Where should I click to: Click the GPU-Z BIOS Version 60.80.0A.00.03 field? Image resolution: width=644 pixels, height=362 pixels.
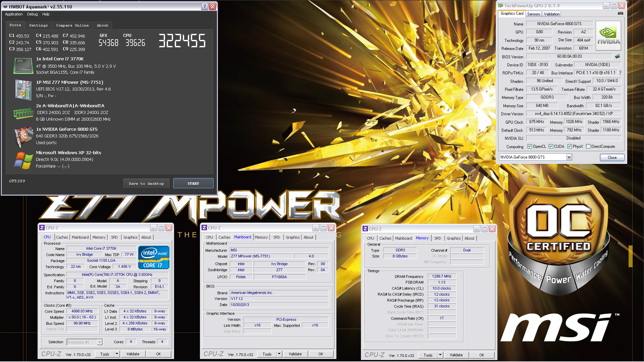tap(569, 56)
